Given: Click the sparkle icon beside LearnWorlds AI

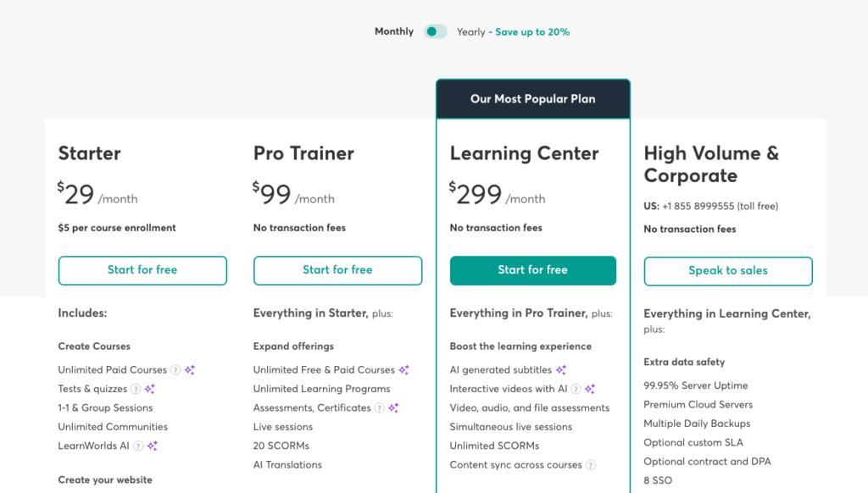Looking at the screenshot, I should coord(153,446).
